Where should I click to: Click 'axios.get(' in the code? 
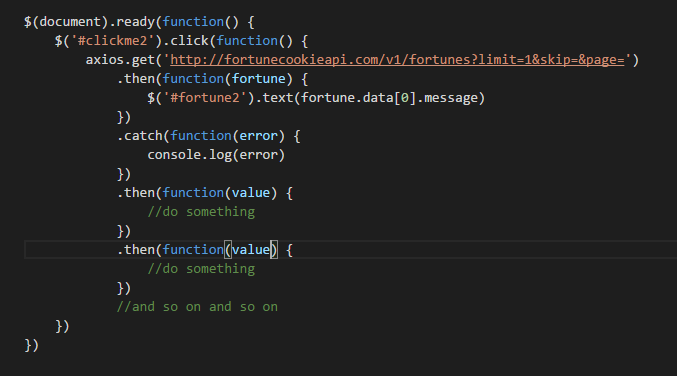click(124, 60)
